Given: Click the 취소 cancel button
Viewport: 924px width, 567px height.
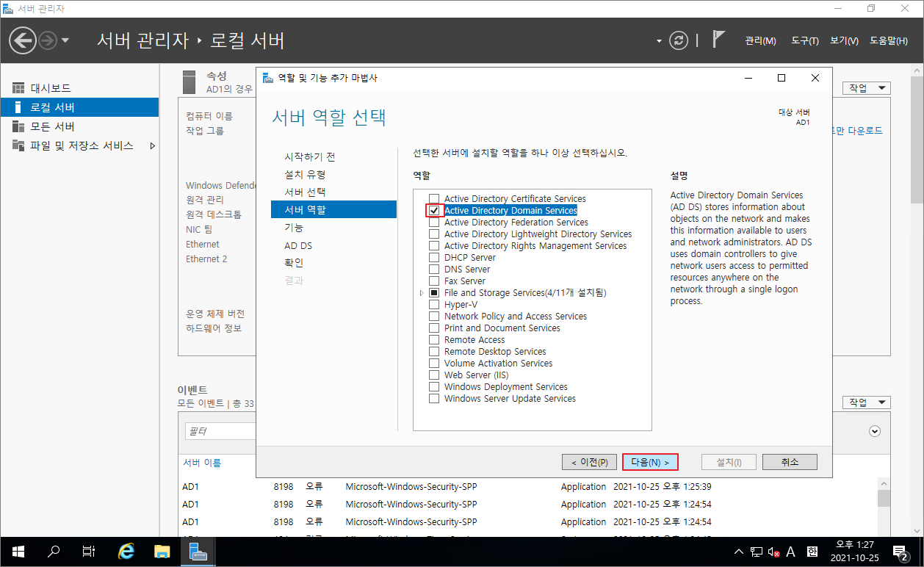Looking at the screenshot, I should pos(790,462).
